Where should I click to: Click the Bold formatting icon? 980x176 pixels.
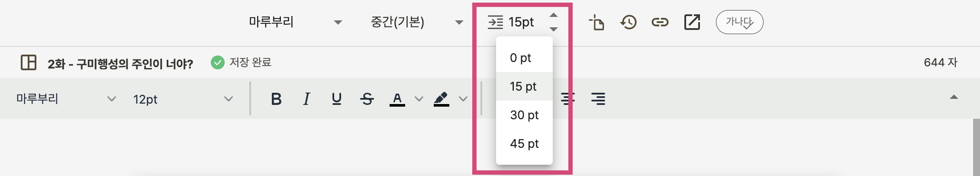(x=276, y=99)
